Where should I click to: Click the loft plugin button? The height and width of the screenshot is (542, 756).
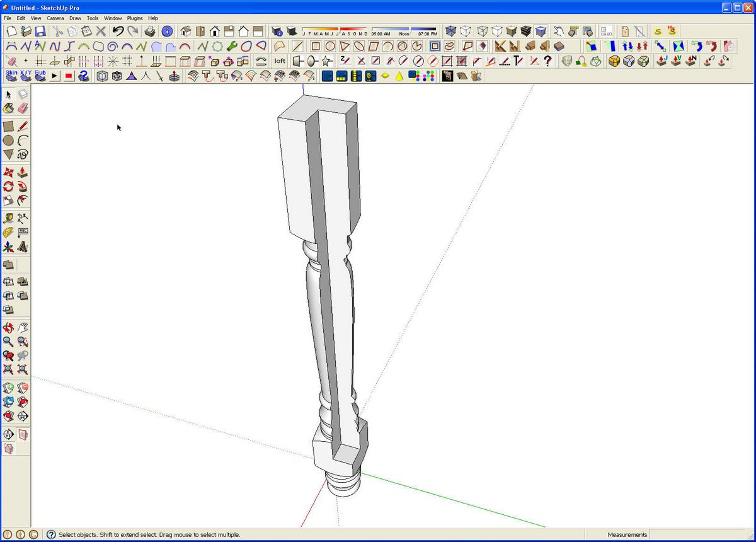point(280,61)
